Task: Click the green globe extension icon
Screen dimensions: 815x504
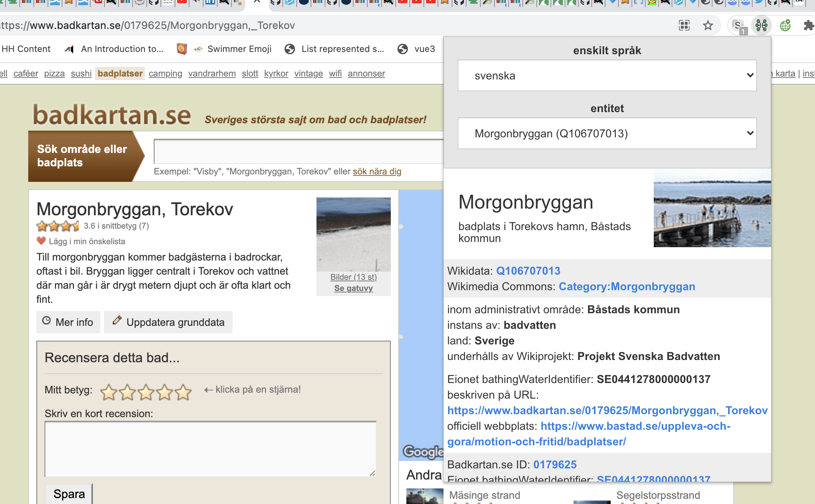Action: [x=785, y=26]
